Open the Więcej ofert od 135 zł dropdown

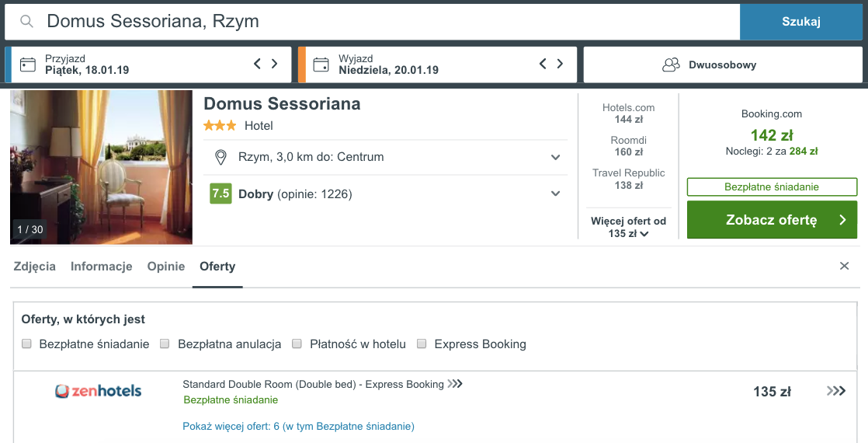click(x=628, y=227)
